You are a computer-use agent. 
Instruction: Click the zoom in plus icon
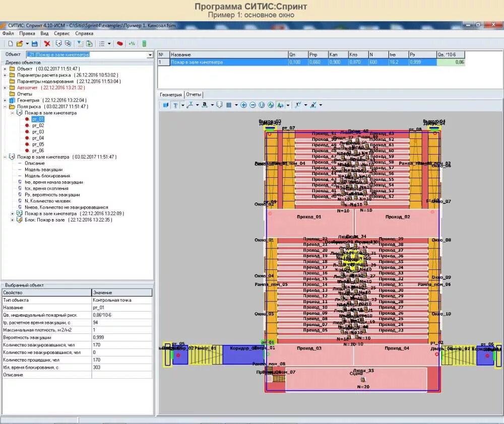[x=243, y=105]
